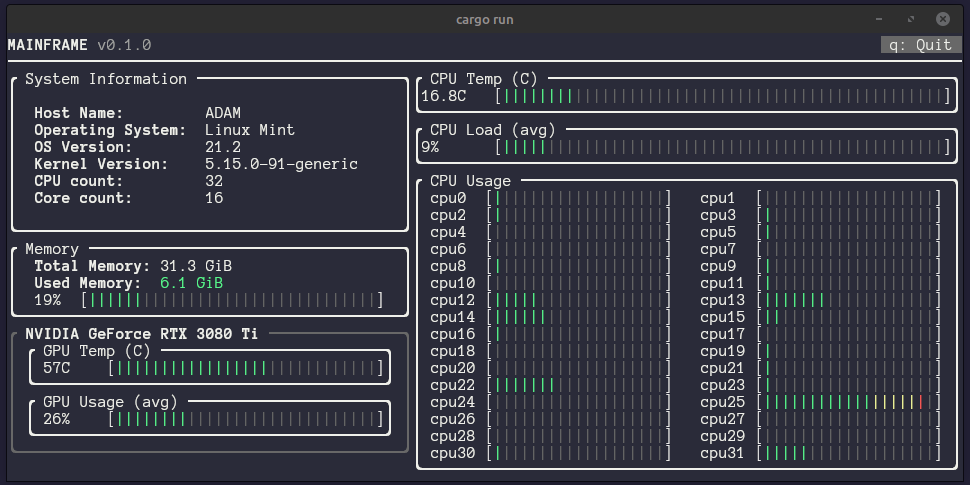Click the Used Memory 6.1 GiB value
This screenshot has height=485, width=970.
(x=191, y=283)
